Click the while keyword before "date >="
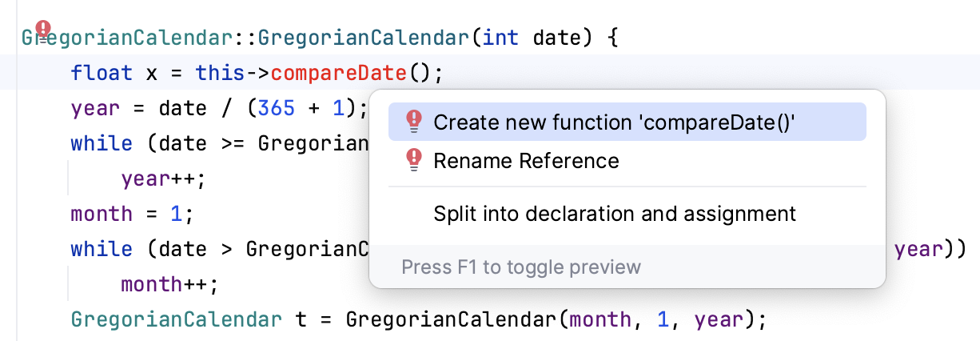The width and height of the screenshot is (980, 341). (x=102, y=143)
